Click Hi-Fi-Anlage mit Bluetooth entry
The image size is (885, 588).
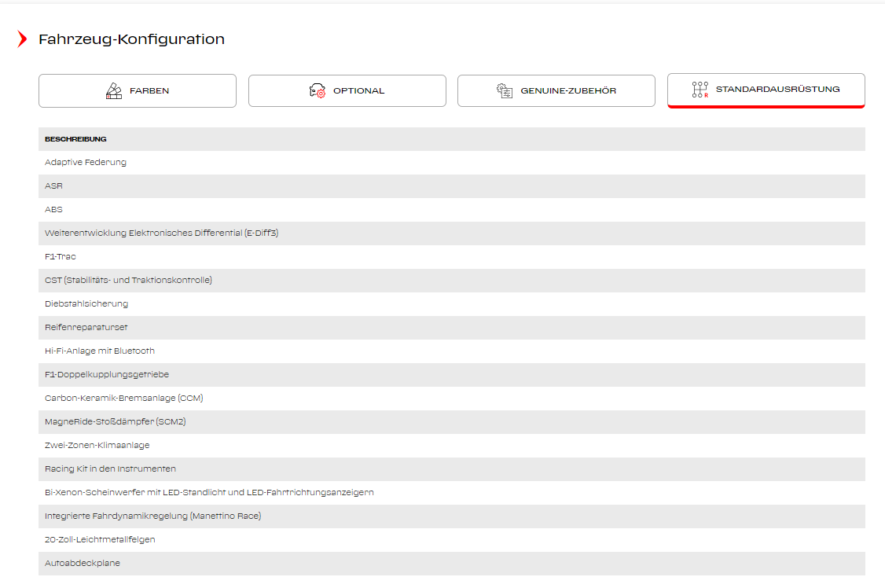[100, 351]
